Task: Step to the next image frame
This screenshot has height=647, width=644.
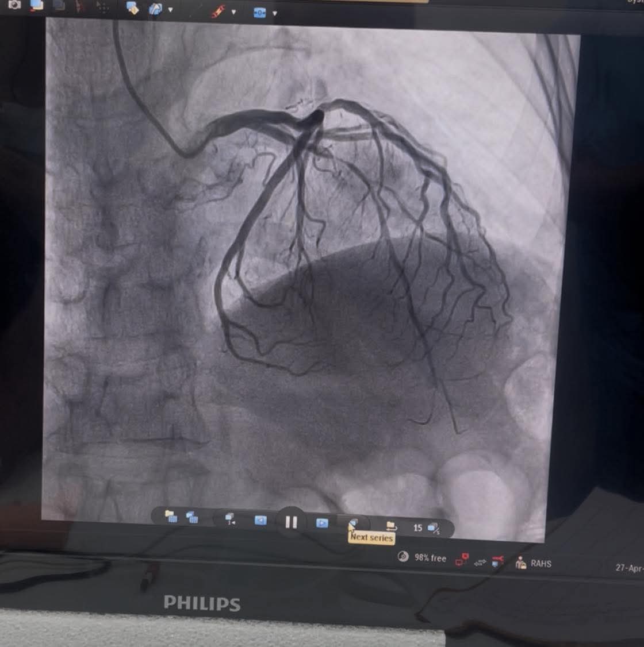Action: coord(322,523)
